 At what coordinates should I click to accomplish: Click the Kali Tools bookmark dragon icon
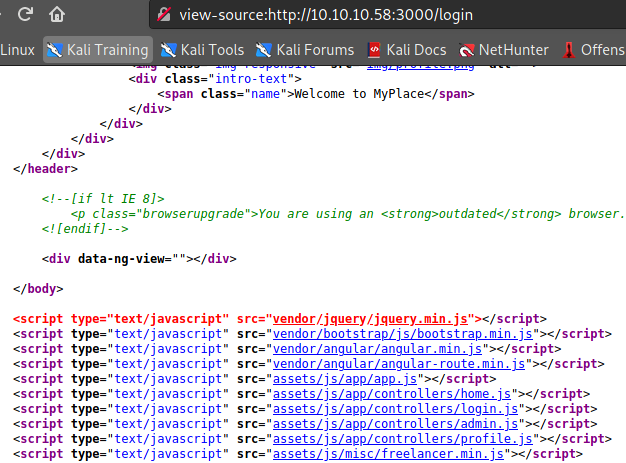click(168, 50)
